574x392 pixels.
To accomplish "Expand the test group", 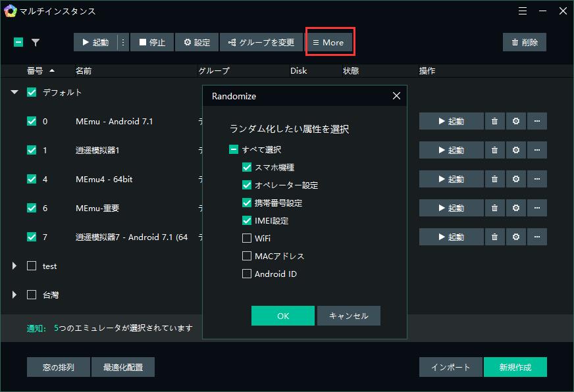I will click(14, 266).
